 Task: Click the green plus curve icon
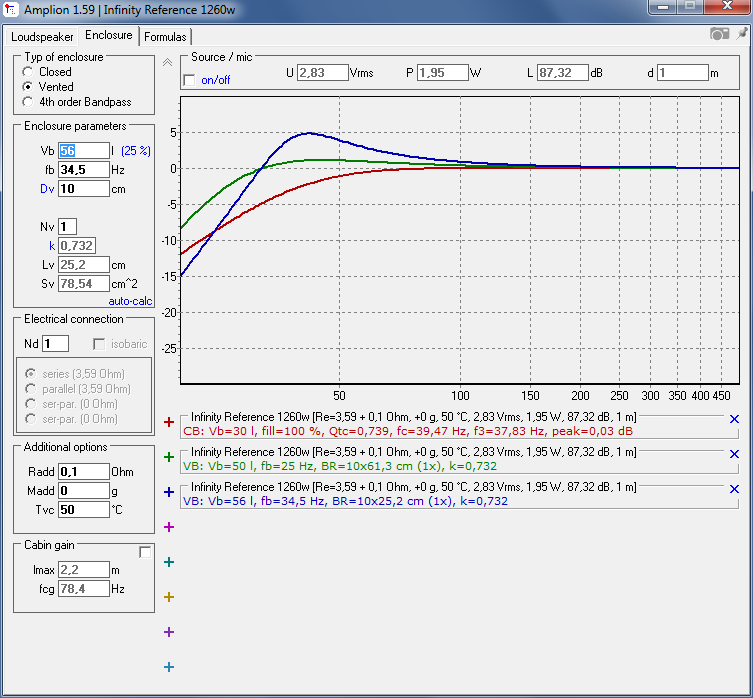[x=169, y=457]
